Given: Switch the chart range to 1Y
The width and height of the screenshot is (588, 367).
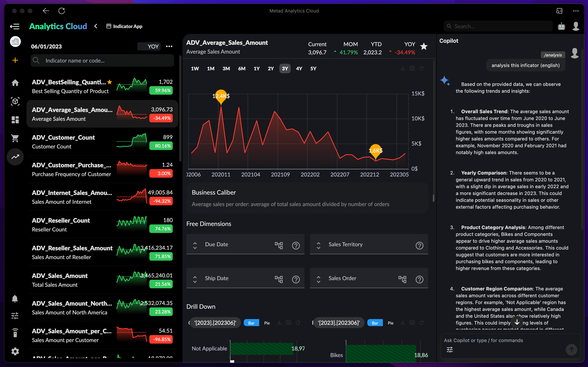Looking at the screenshot, I should click(x=257, y=68).
